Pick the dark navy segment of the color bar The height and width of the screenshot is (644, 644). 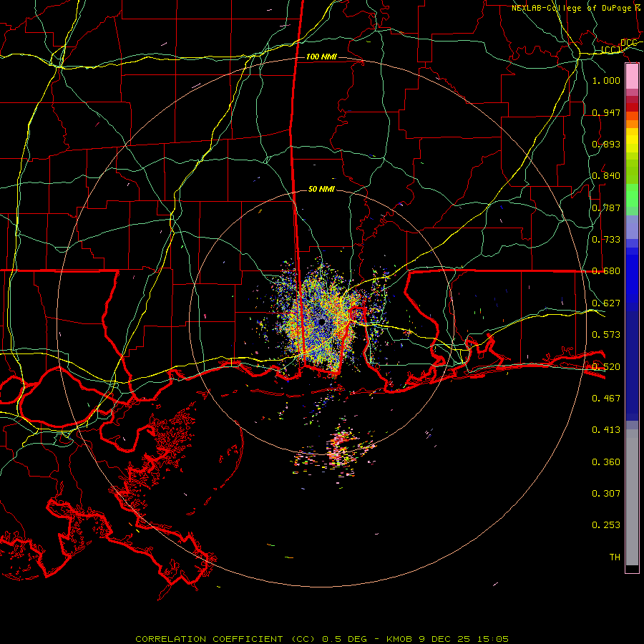632,366
